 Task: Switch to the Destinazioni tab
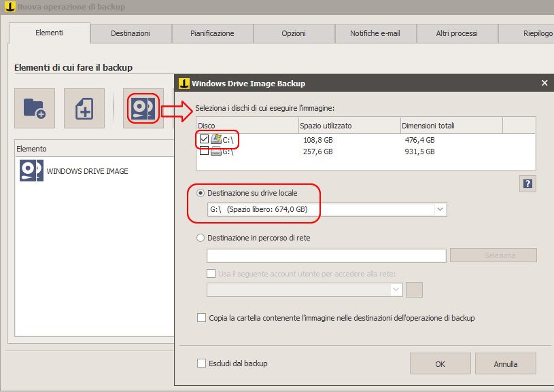tap(131, 33)
